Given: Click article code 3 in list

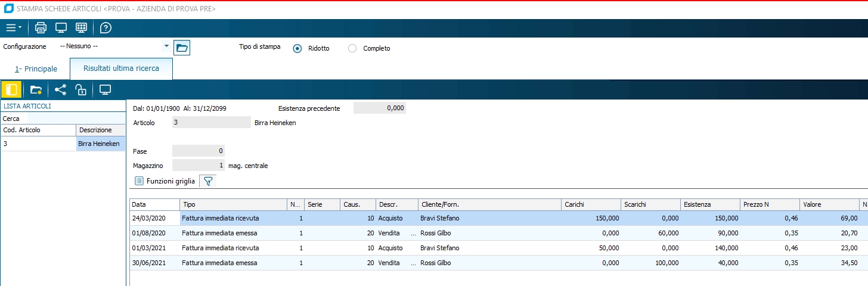Looking at the screenshot, I should click(x=39, y=144).
